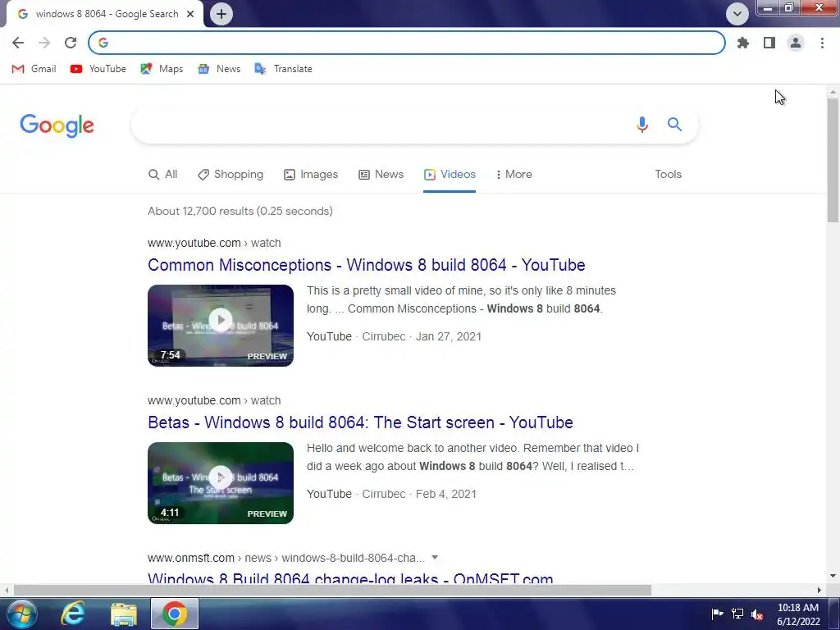
Task: Open the Extensions puzzle icon
Action: [x=743, y=43]
